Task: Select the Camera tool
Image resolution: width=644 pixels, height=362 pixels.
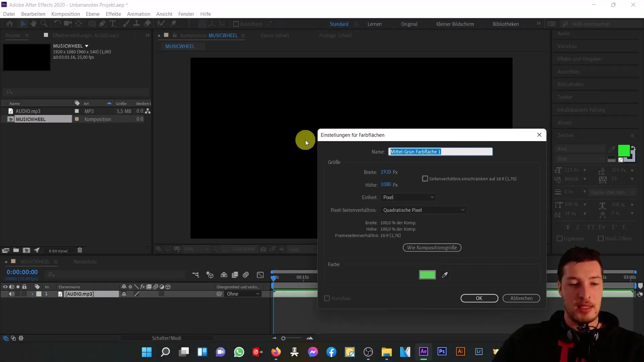Action: coord(68,24)
